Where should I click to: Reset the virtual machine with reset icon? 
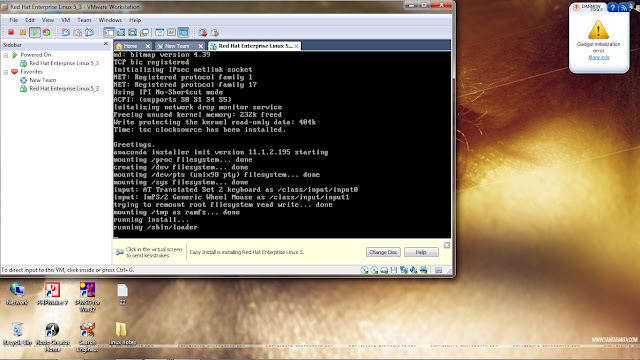47,32
